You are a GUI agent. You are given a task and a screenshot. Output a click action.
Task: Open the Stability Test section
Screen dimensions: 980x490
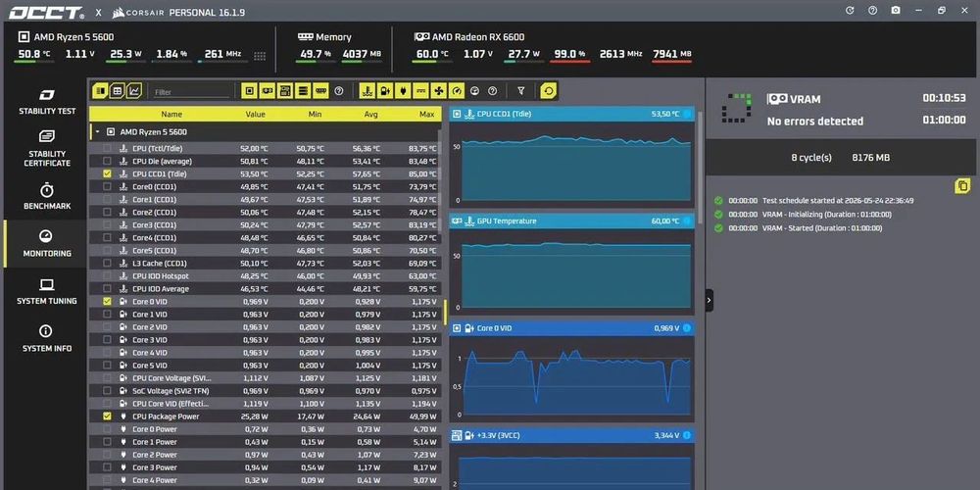pyautogui.click(x=47, y=103)
